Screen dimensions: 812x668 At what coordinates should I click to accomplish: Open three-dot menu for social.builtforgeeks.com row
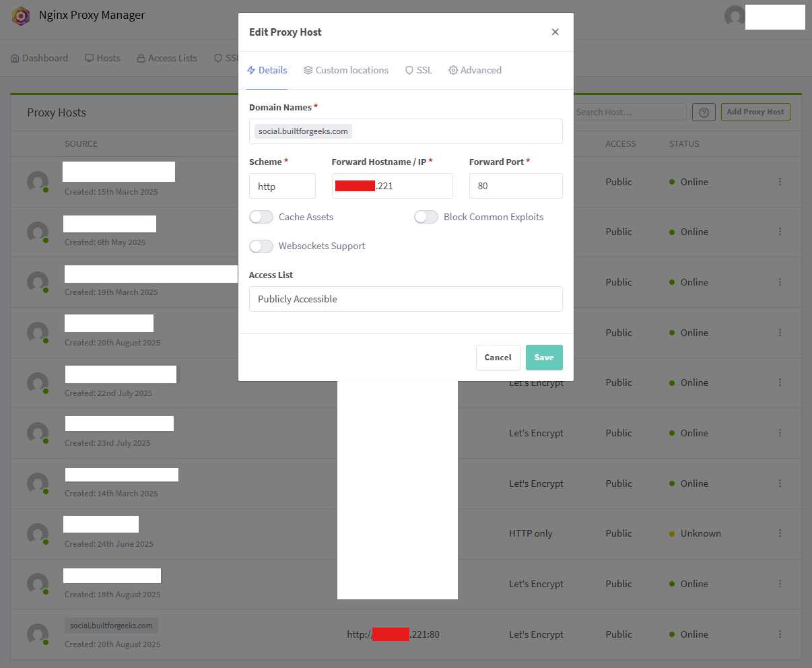[780, 634]
